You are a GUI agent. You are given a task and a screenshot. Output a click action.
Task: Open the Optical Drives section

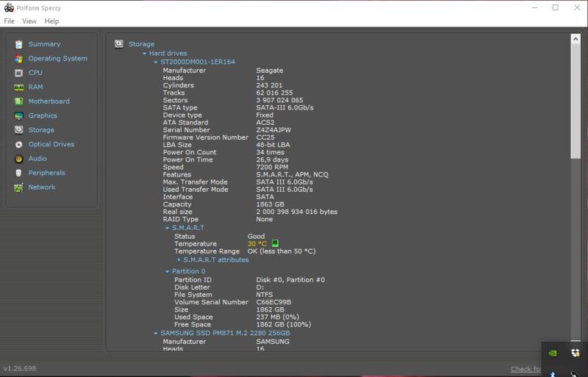[51, 144]
